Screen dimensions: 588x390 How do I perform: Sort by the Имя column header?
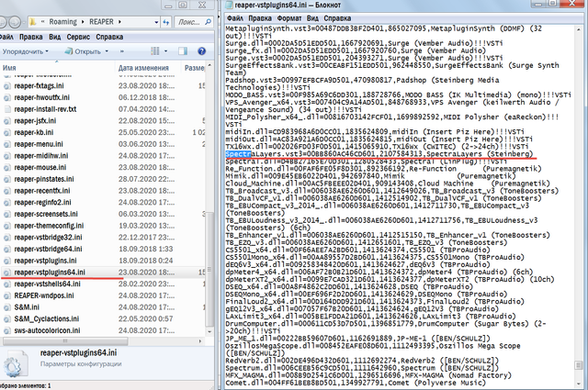coord(9,68)
